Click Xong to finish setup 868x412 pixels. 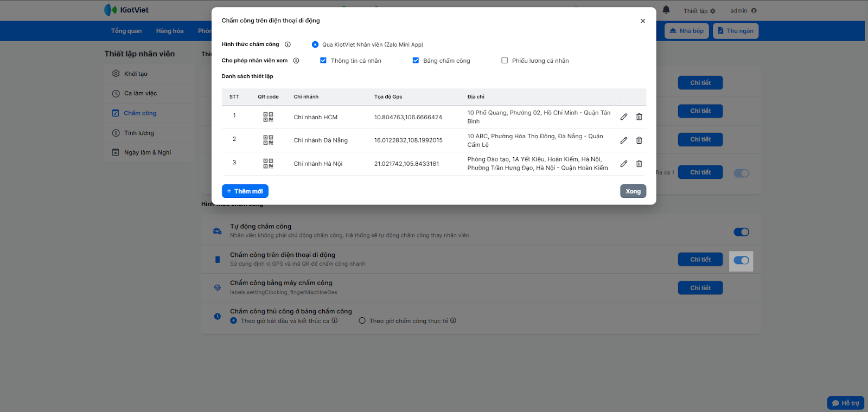coord(633,191)
